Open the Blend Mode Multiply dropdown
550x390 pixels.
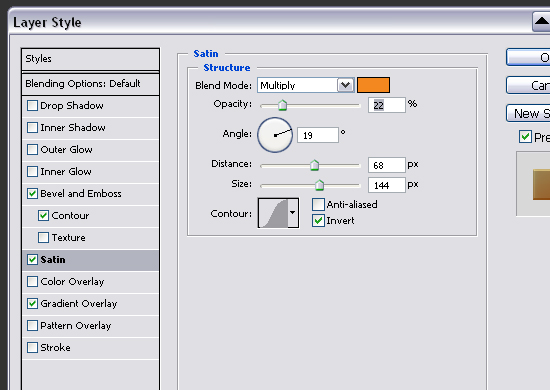coord(305,85)
